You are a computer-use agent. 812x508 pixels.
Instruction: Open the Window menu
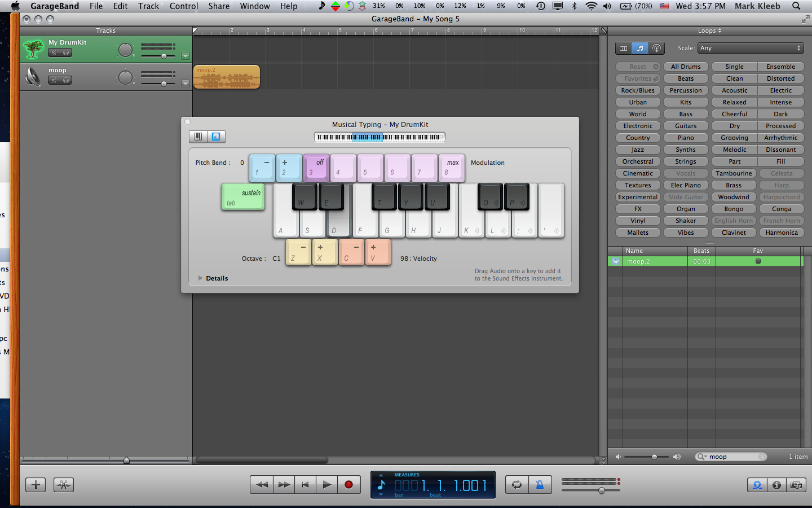255,6
